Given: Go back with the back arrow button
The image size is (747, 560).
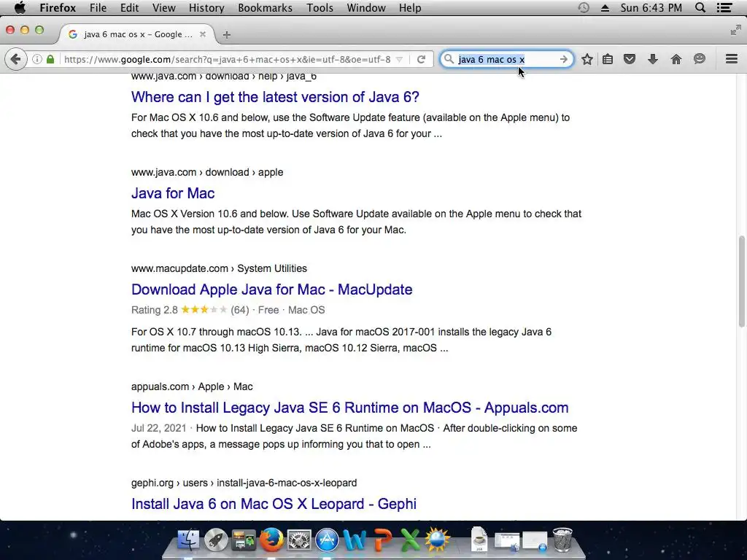Looking at the screenshot, I should coord(16,60).
